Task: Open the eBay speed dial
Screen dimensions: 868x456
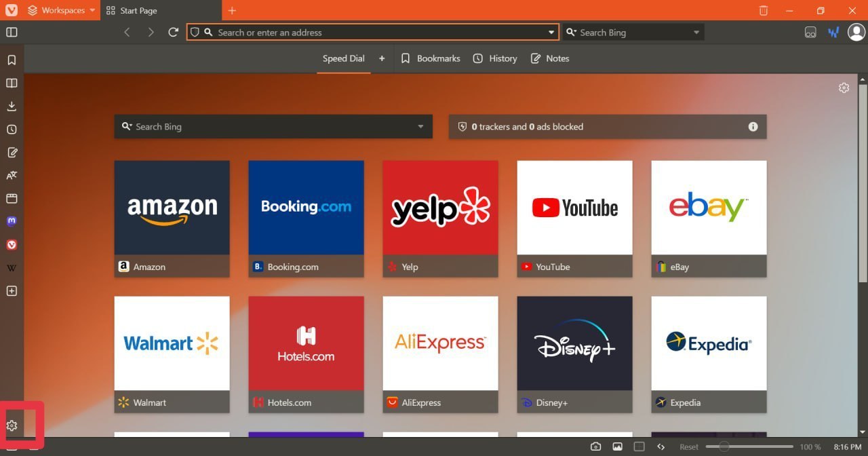Action: click(709, 218)
